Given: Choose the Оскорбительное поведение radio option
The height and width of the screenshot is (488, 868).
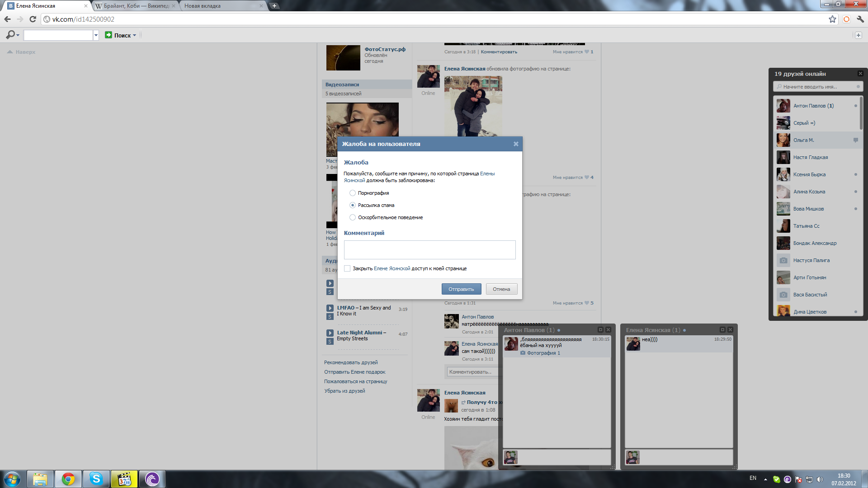Looking at the screenshot, I should 353,217.
